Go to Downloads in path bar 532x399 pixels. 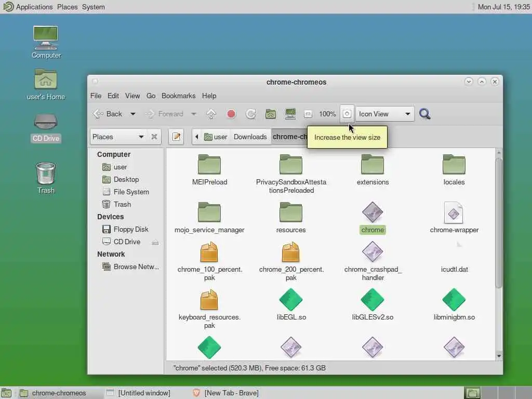coord(250,137)
